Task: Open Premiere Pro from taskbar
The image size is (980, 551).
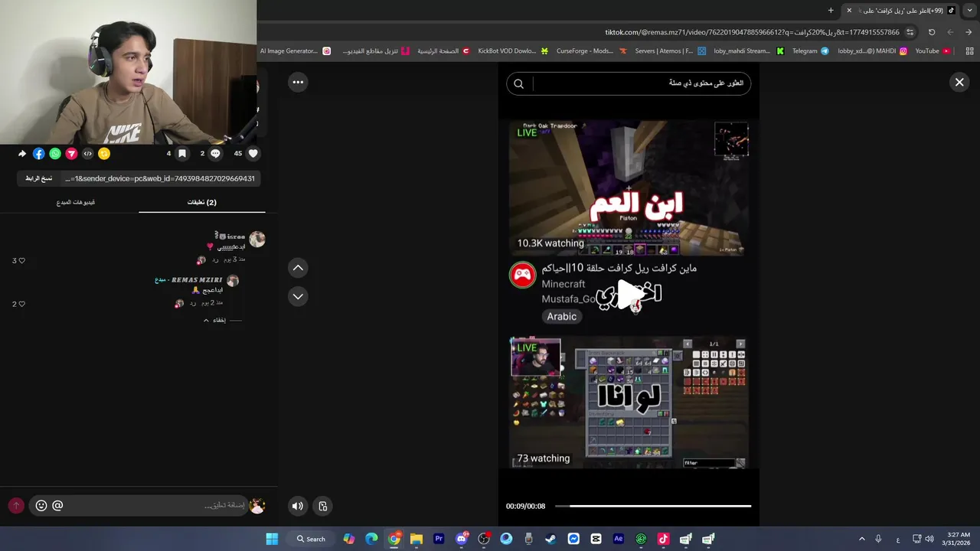Action: point(439,539)
